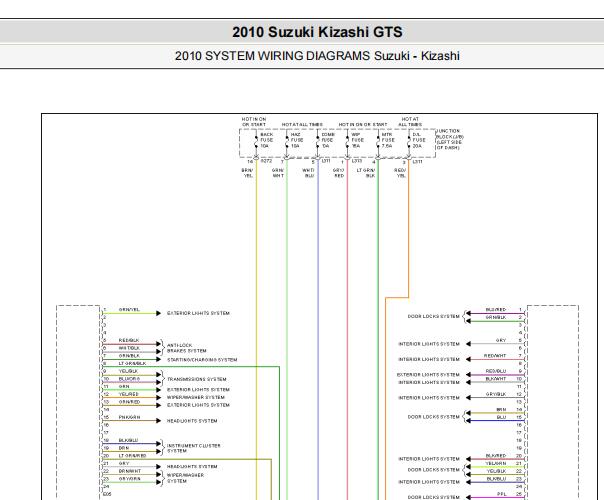The image size is (604, 500).
Task: Click the GRN/WHT wire label under HAZ fuse
Action: (x=278, y=173)
